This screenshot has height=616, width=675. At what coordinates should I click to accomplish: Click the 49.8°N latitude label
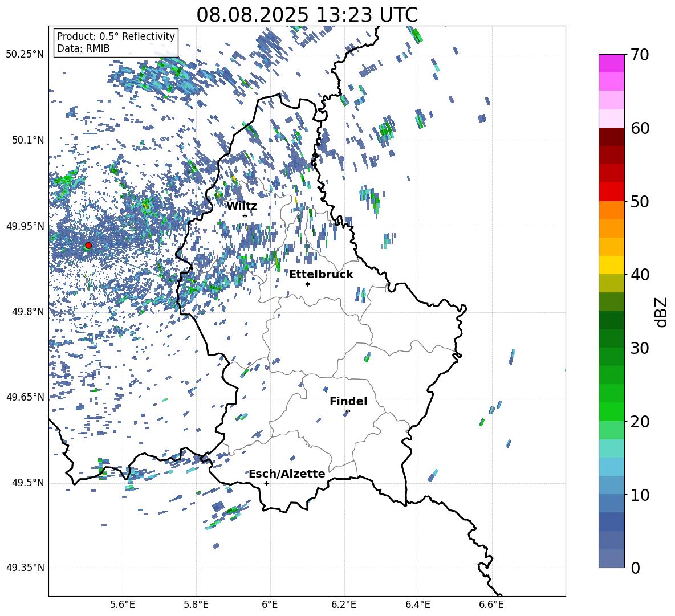point(28,312)
